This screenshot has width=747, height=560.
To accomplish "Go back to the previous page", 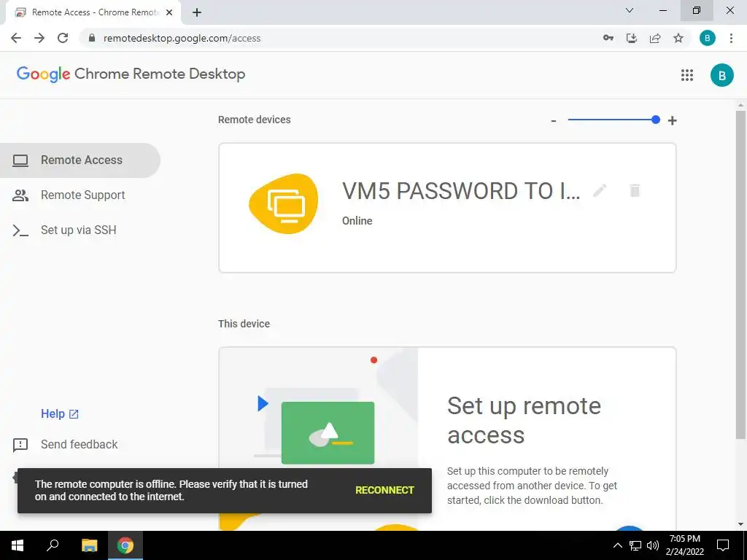I will click(16, 38).
